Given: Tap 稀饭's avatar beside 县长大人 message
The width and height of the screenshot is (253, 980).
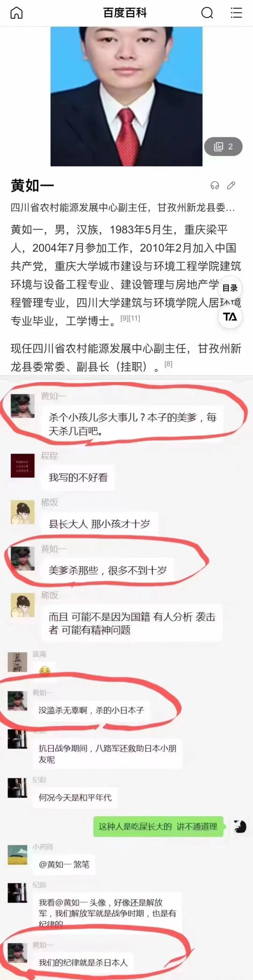Looking at the screenshot, I should point(22,512).
